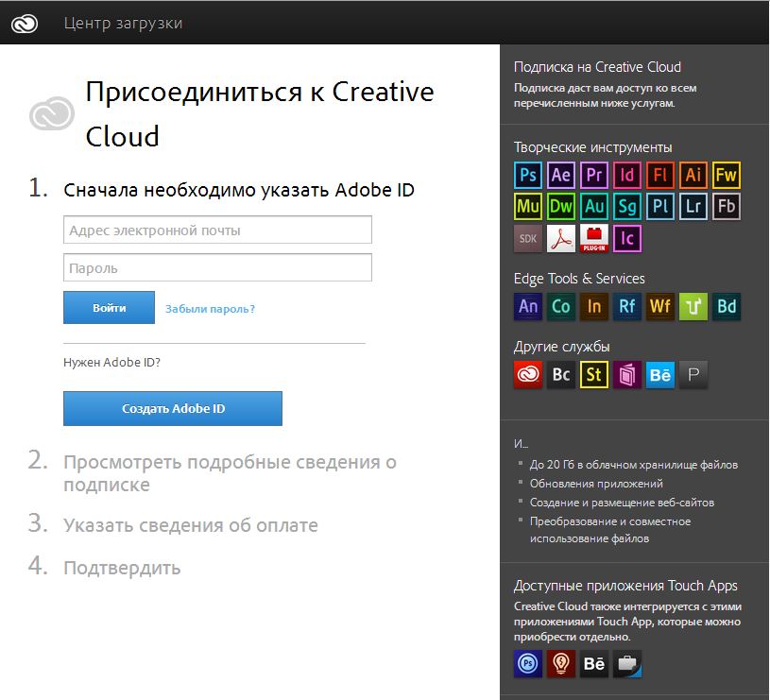Choose the InDesign (Id) icon

[x=627, y=175]
